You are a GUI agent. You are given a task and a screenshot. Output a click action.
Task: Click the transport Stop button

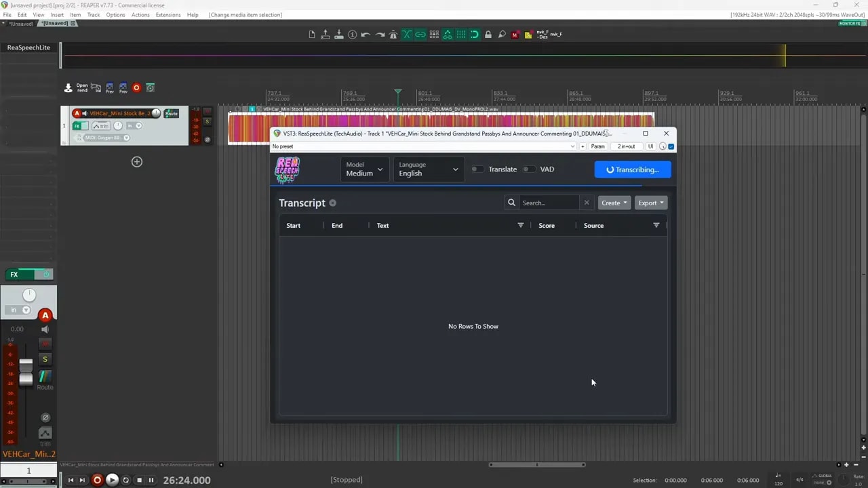point(139,480)
